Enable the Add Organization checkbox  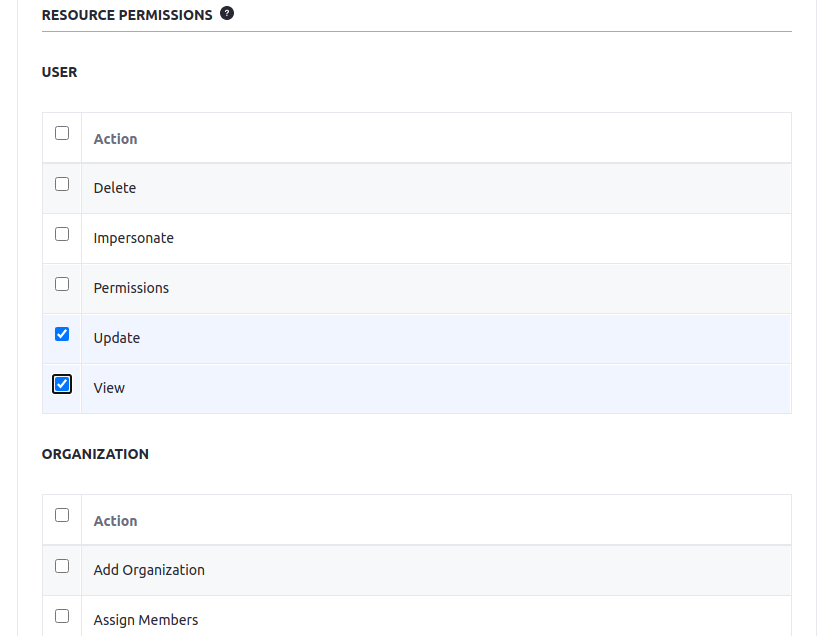[62, 566]
